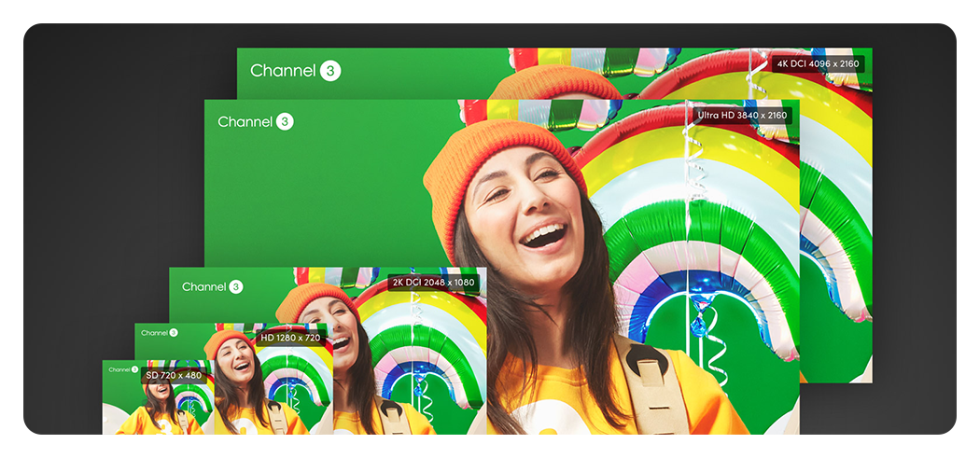Select the 2K DCI frame image
The image size is (980, 458).
328,351
